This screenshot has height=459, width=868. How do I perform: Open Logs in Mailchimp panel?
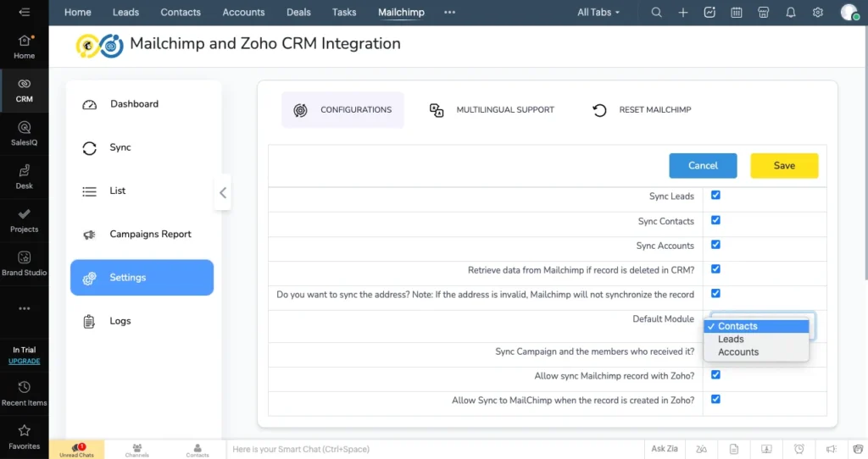tap(142, 321)
